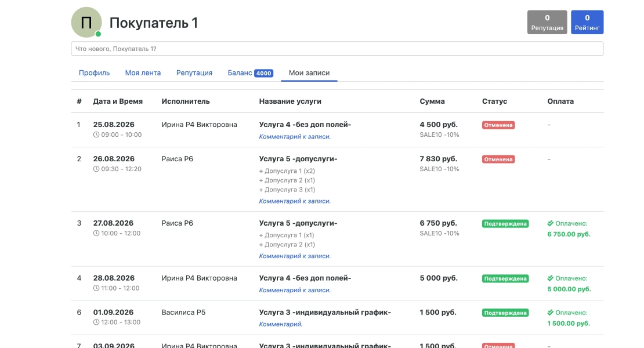Open the Комментарий link for the 01.09.2026 booking
644x348 pixels.
tap(281, 324)
